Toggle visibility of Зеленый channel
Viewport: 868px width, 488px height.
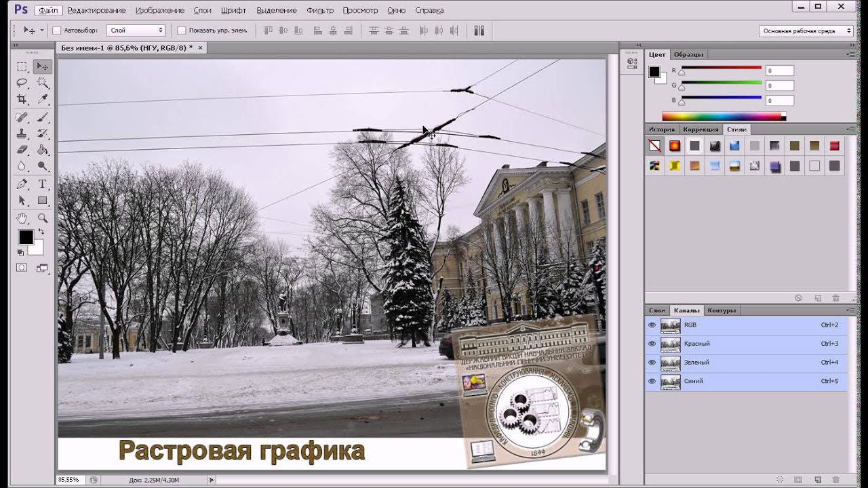652,363
